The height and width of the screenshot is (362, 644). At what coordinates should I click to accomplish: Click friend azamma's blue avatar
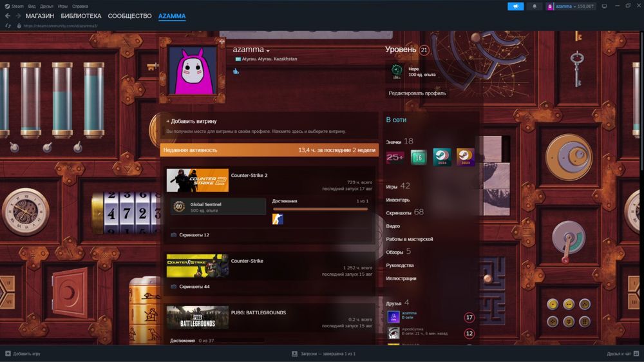click(393, 317)
